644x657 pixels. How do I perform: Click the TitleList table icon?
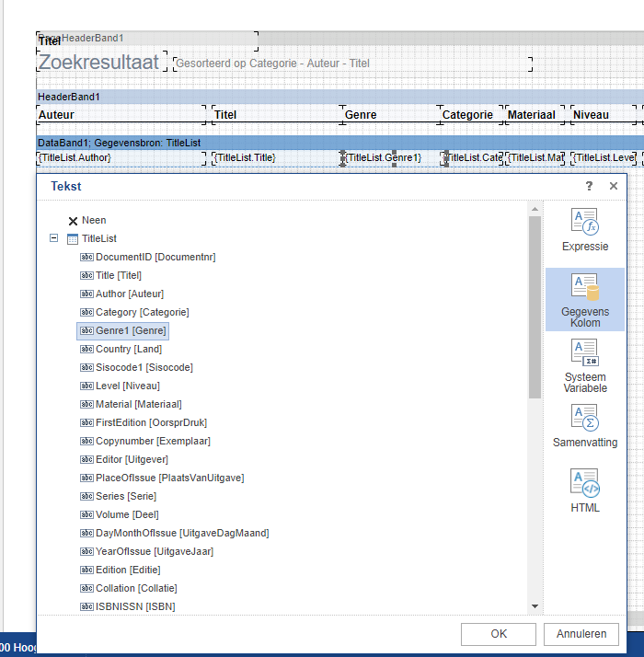point(73,238)
